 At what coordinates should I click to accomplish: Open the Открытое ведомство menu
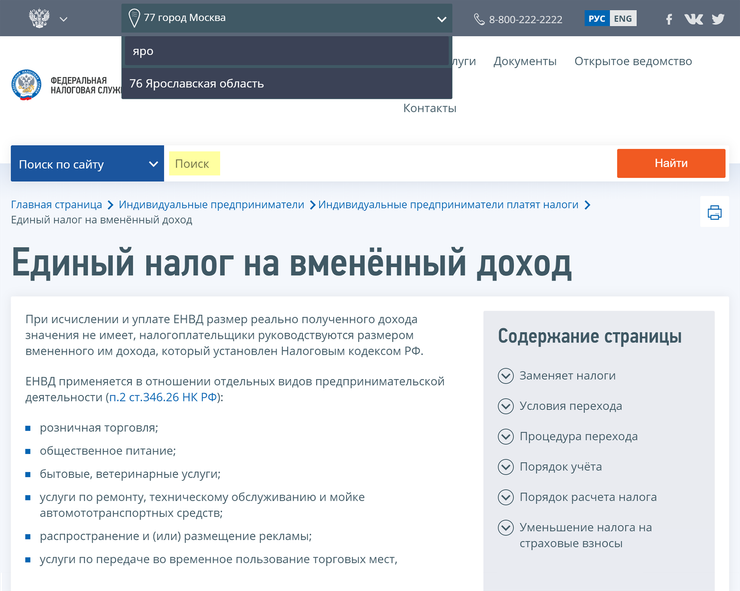tap(633, 61)
